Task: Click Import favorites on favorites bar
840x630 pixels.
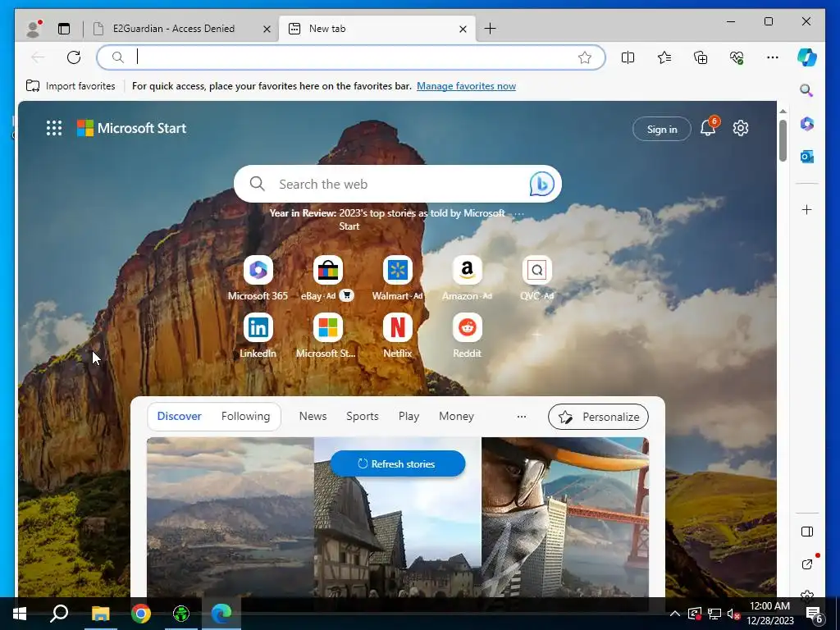Action: [71, 85]
